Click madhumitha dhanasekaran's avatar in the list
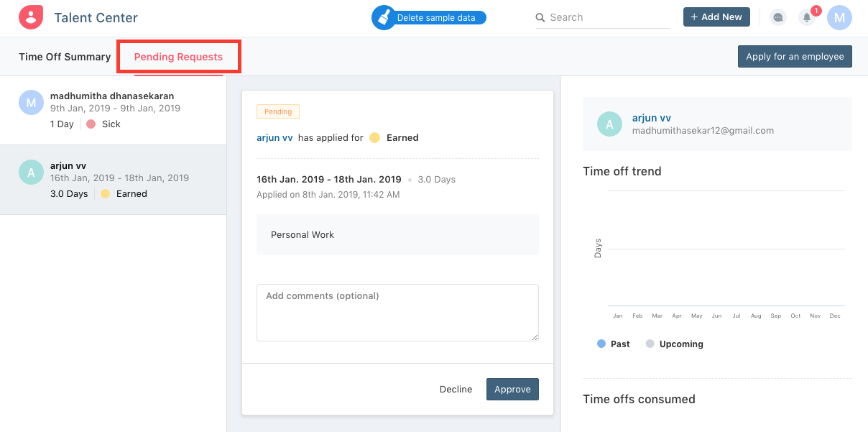The height and width of the screenshot is (432, 868). coord(31,102)
